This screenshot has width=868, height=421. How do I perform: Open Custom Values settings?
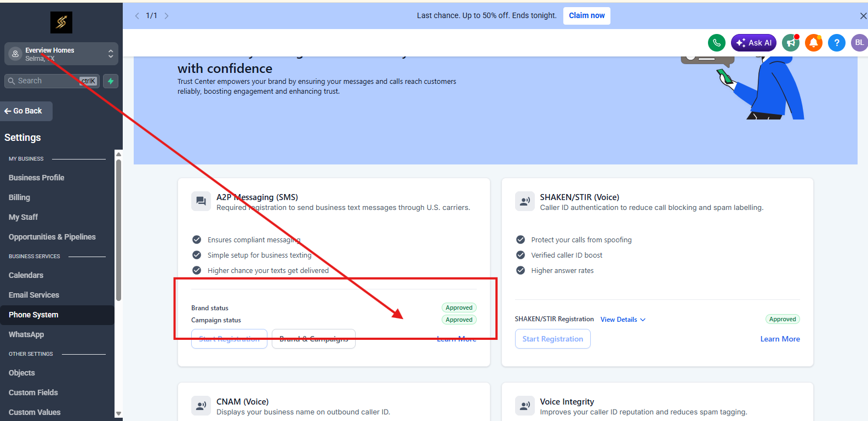[x=35, y=412]
